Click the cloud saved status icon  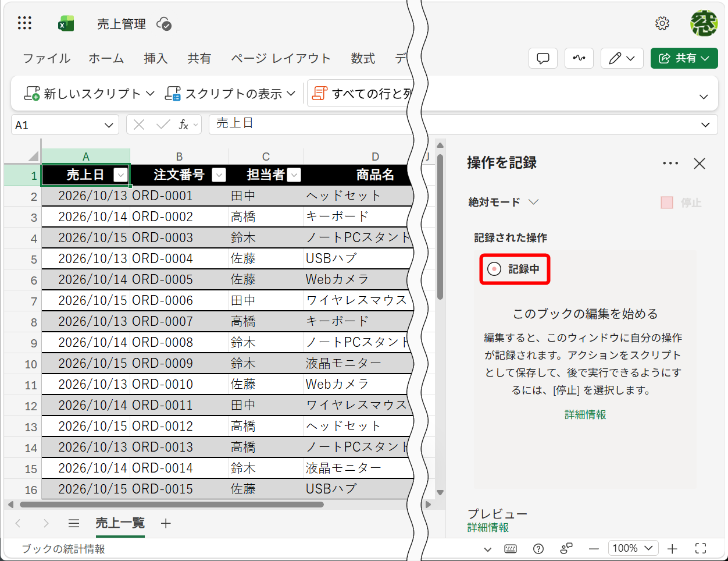pyautogui.click(x=164, y=24)
